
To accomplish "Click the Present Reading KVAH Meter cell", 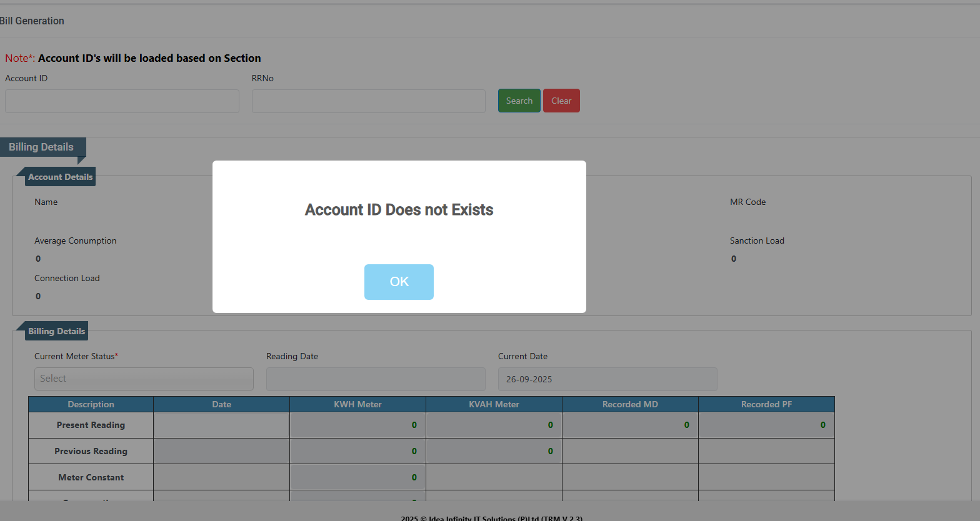I will [494, 425].
